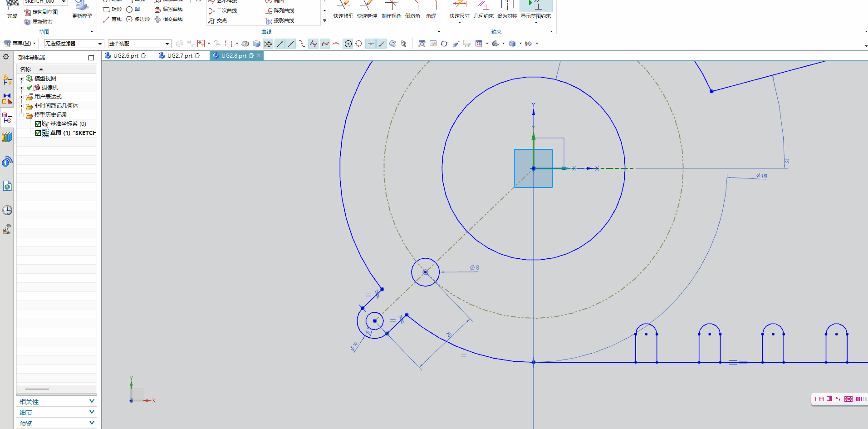Viewport: 868px width, 429px height.
Task: Click Quick Trim (快速修剪) tool
Action: [343, 9]
